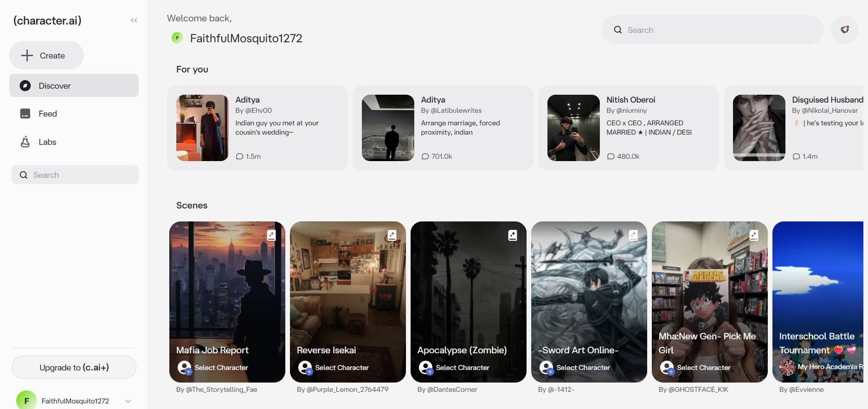
Task: Click Apocalypse (Zombie) character avatar icon
Action: click(x=426, y=368)
